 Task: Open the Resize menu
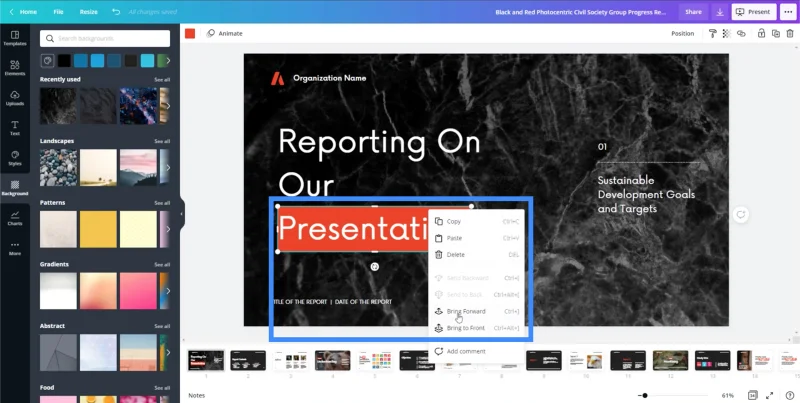coord(88,12)
